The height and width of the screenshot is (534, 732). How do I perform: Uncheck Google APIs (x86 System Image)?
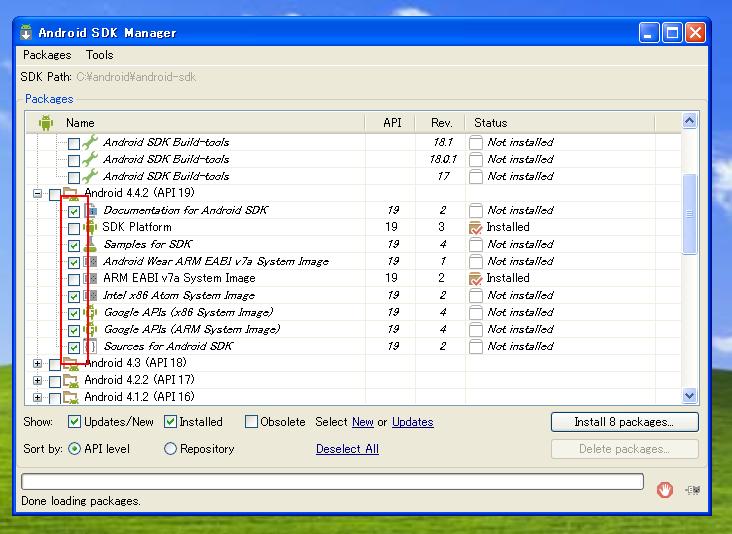(x=74, y=313)
